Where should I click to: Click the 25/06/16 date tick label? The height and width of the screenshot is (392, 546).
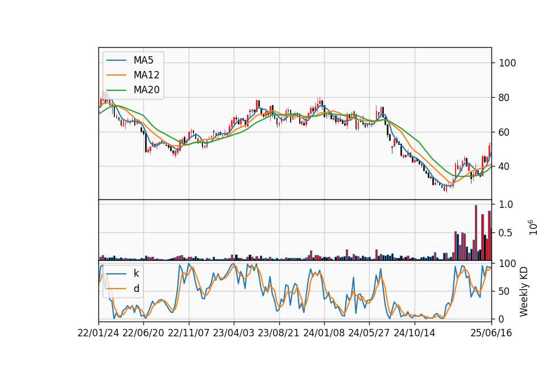pyautogui.click(x=491, y=333)
